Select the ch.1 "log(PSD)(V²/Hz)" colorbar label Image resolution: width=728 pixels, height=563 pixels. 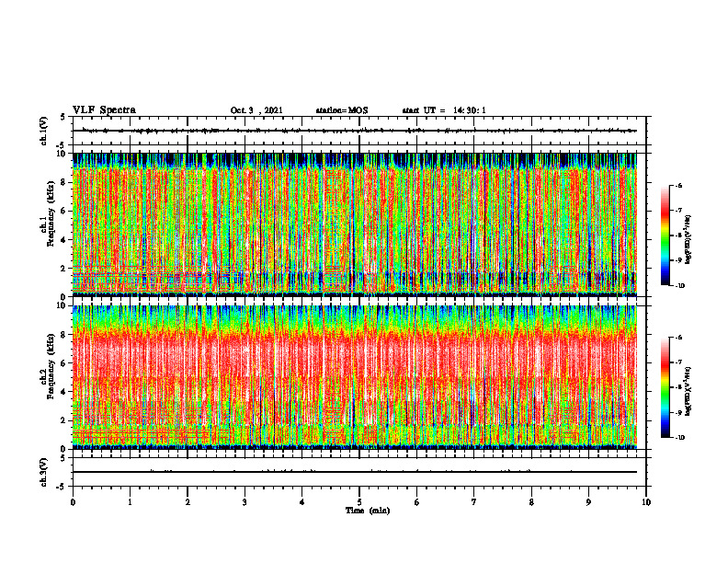pyautogui.click(x=688, y=240)
